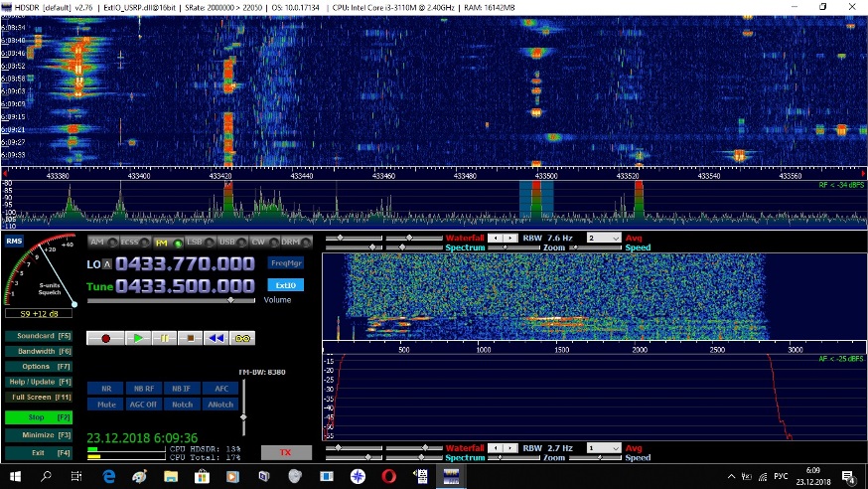
Task: Enable the NR noise reduction toggle
Action: (106, 389)
